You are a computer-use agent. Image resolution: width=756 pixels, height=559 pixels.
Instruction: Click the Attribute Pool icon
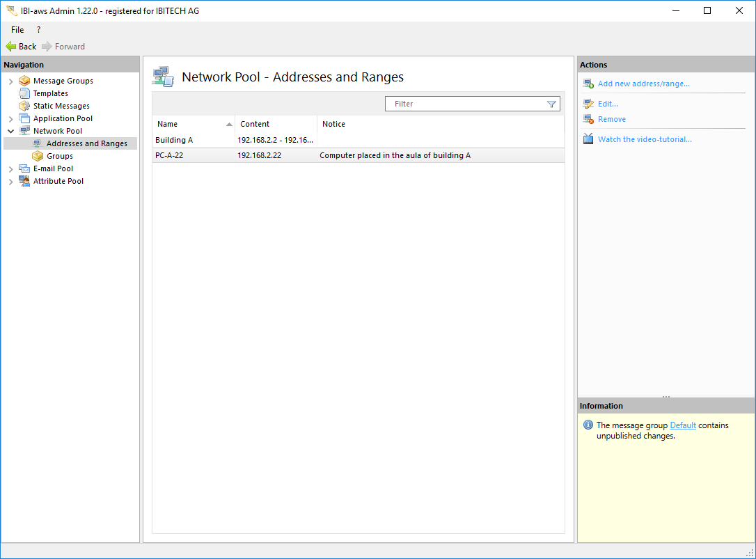(25, 181)
